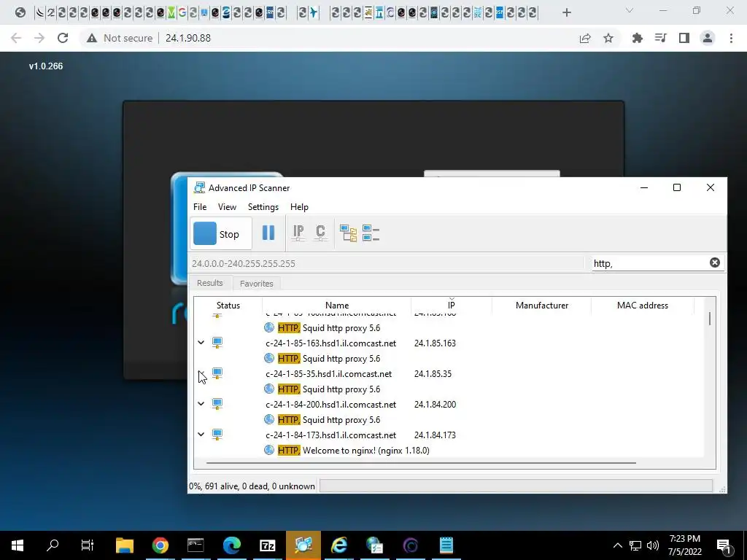The width and height of the screenshot is (747, 560).
Task: Select host c-24-1-85-35.hsd1.il.comcast.net
Action: coord(329,374)
